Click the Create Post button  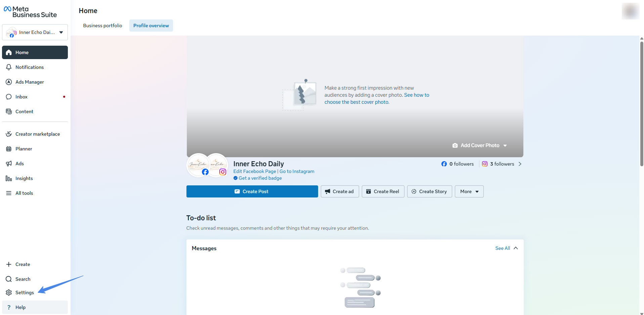[252, 191]
